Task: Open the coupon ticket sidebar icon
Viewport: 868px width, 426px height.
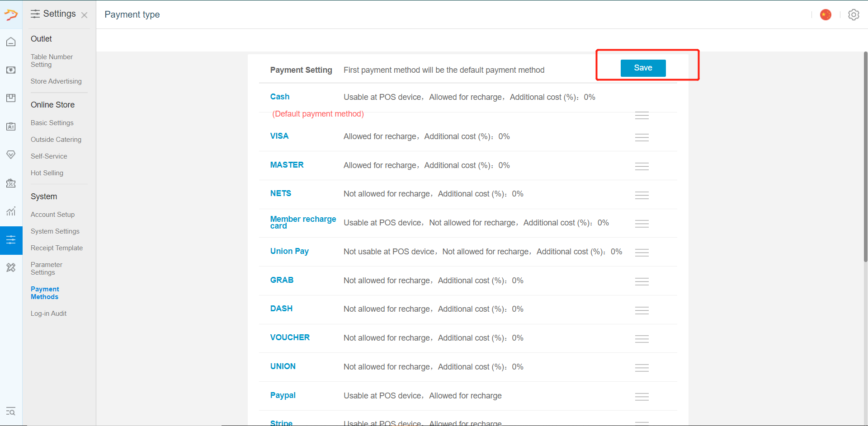Action: pos(11,183)
